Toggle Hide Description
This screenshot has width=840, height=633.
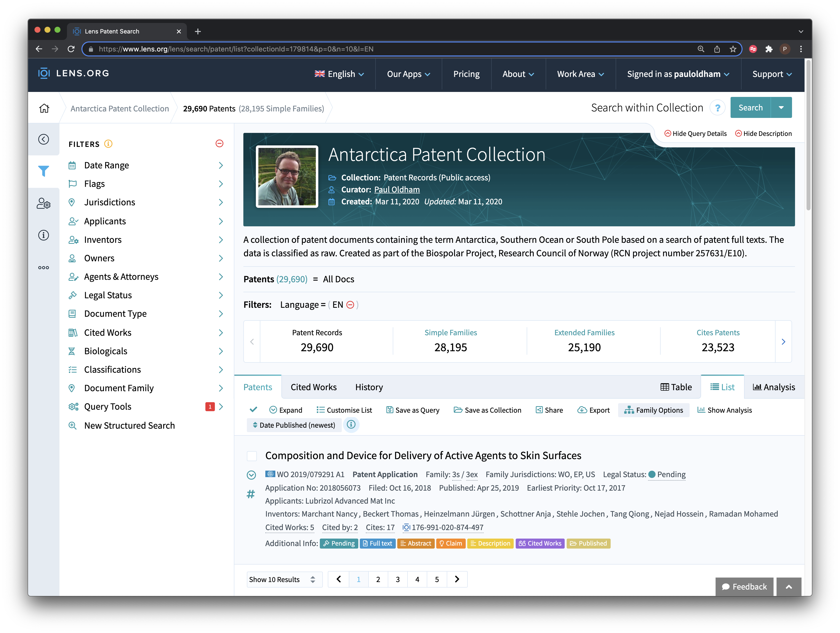tap(763, 134)
